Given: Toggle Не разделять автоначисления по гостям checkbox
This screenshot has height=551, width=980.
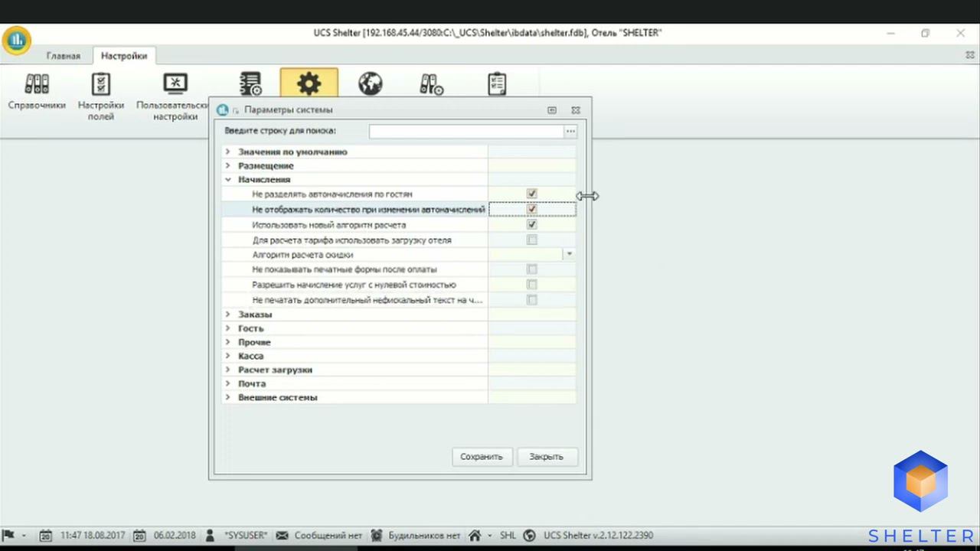Looking at the screenshot, I should [532, 194].
